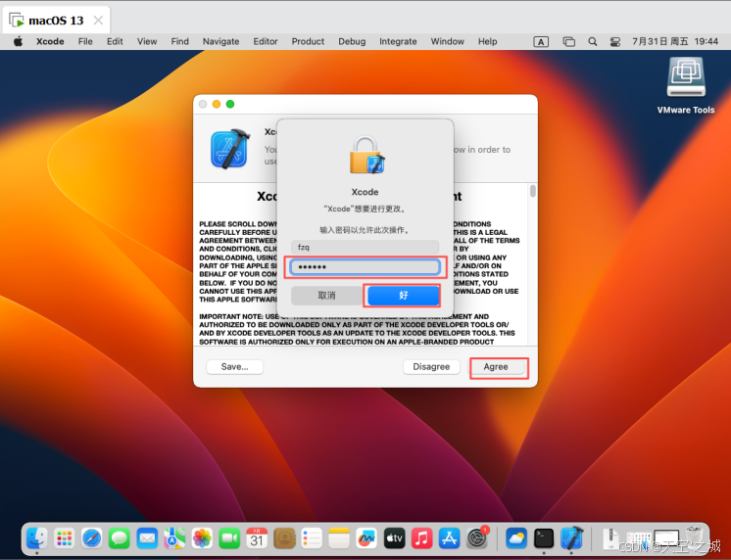731x560 pixels.
Task: Open Weather app in dock
Action: tap(516, 538)
